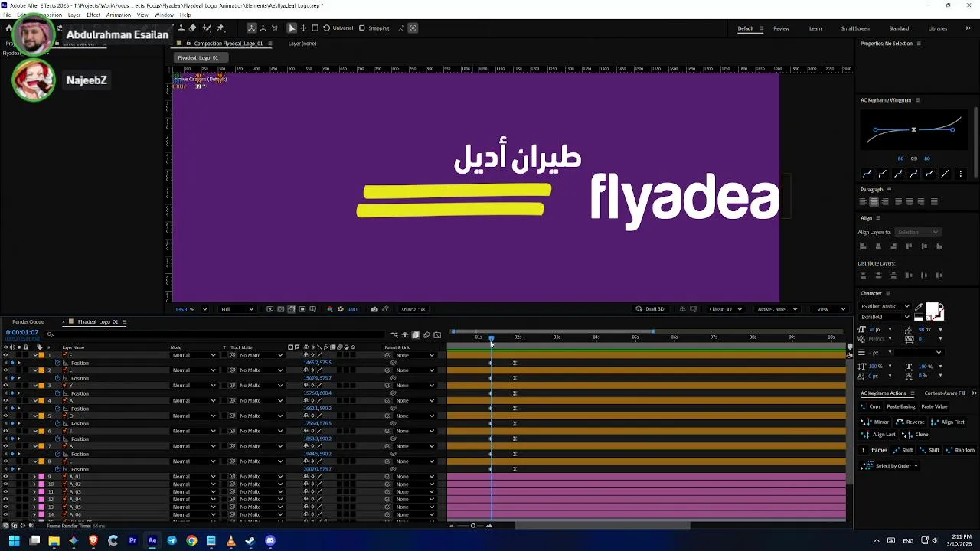Click the hide shy layers timeline icon
Screen dimensions: 980x551
point(406,334)
